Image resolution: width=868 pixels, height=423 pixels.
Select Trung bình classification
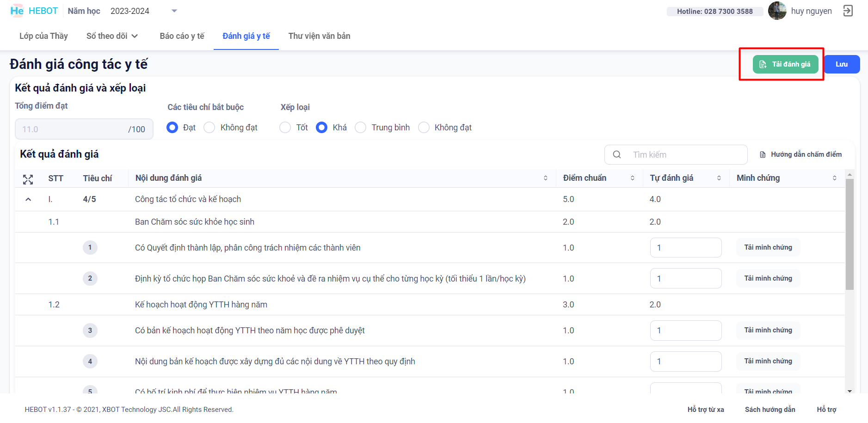(361, 128)
